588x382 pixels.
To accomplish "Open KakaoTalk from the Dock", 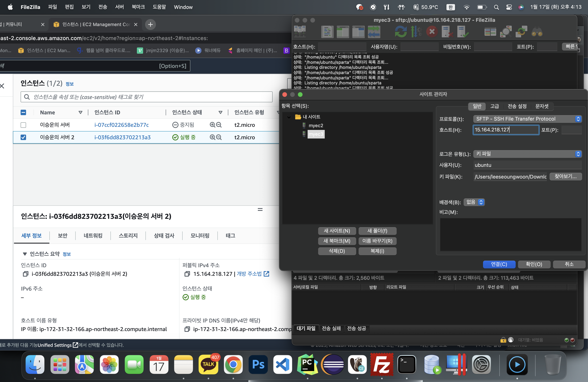I will (208, 364).
